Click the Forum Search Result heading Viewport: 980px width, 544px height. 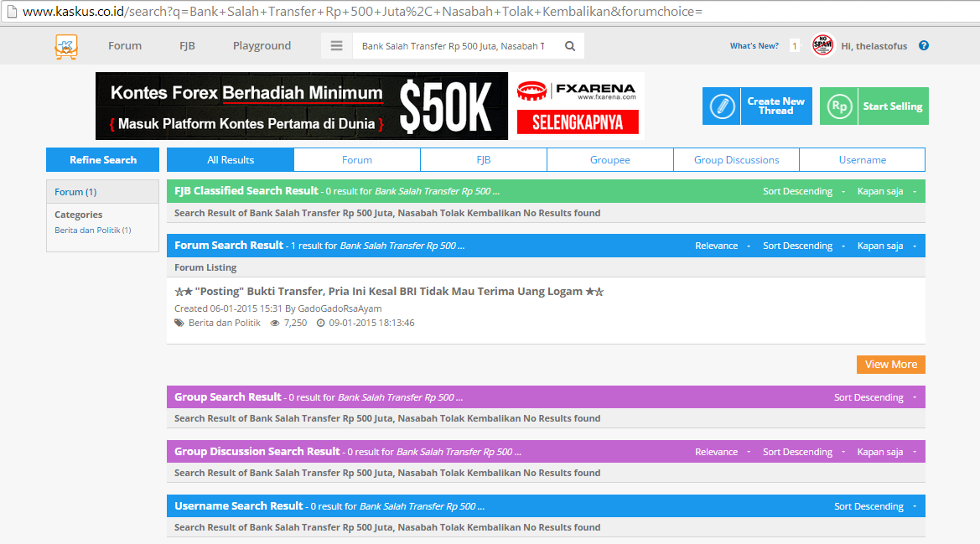coord(229,245)
